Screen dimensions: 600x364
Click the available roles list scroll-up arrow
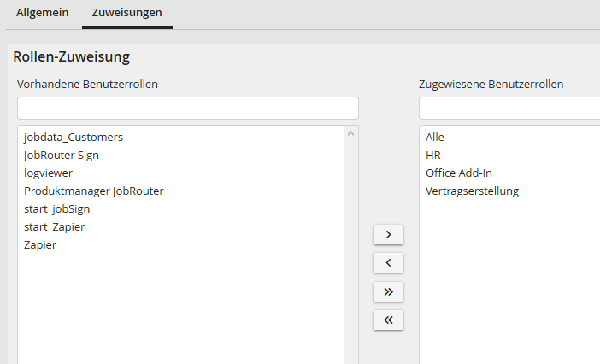pos(351,133)
